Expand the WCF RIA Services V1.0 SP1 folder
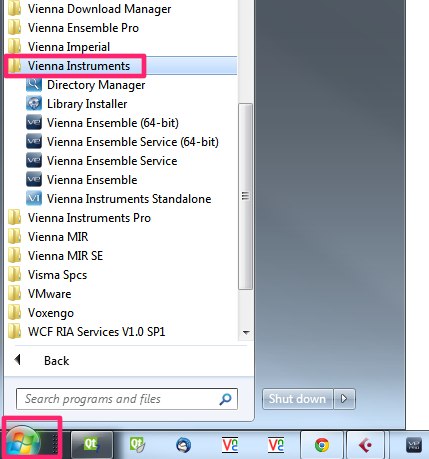429x459 pixels. pos(87,332)
